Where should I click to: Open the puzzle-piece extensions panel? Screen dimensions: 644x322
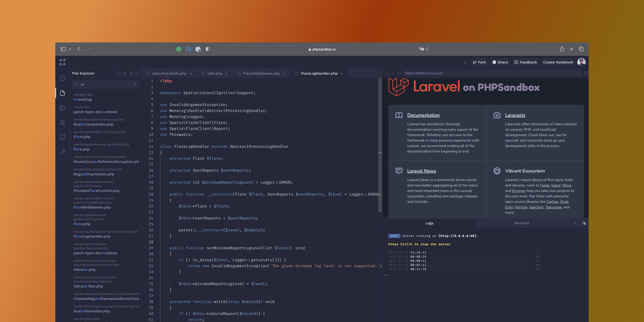pos(62,108)
